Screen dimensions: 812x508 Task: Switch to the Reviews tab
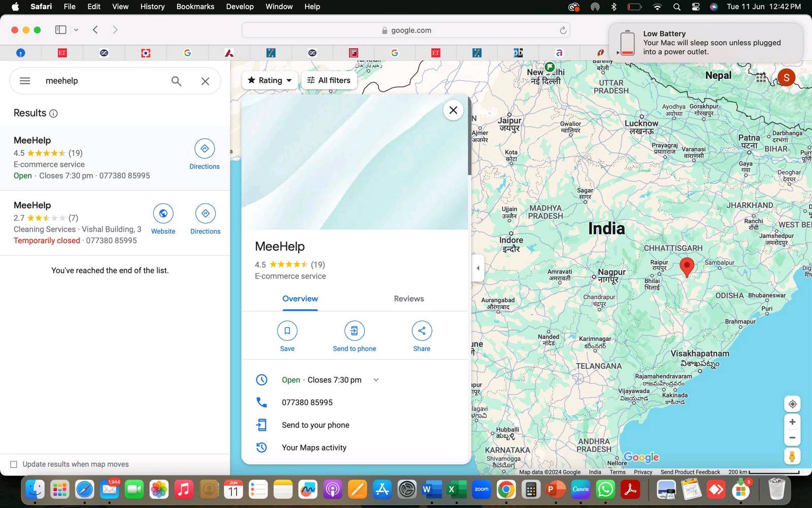[409, 299]
